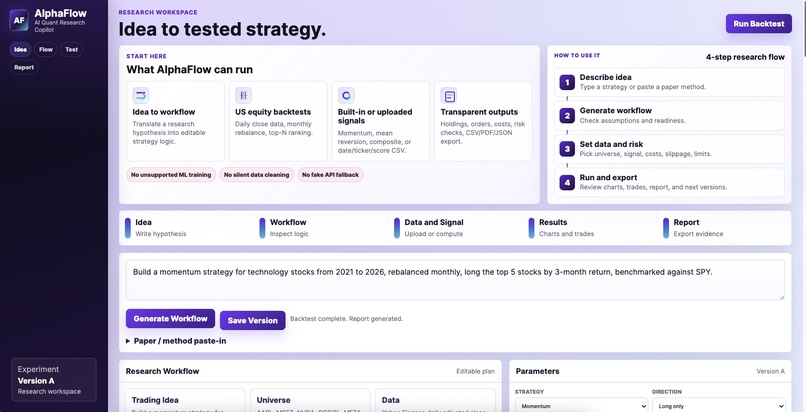Select the Run and export step
The height and width of the screenshot is (412, 806).
pos(669,182)
